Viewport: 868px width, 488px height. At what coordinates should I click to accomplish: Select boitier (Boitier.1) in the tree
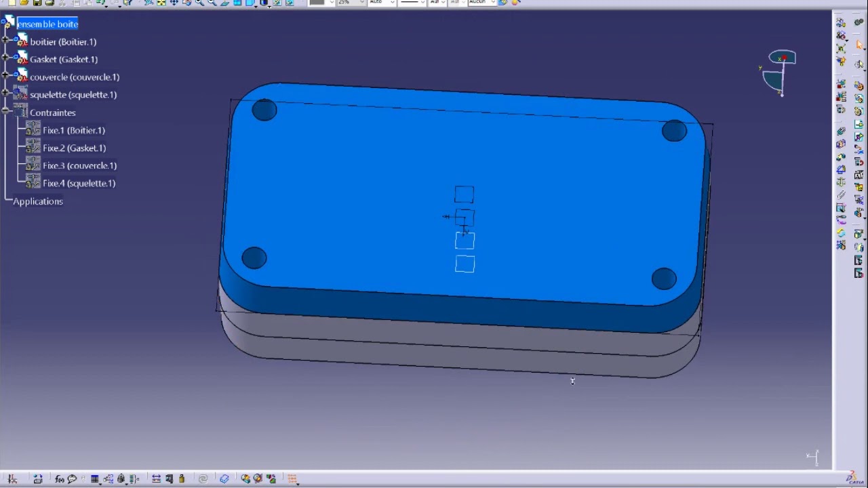[63, 42]
